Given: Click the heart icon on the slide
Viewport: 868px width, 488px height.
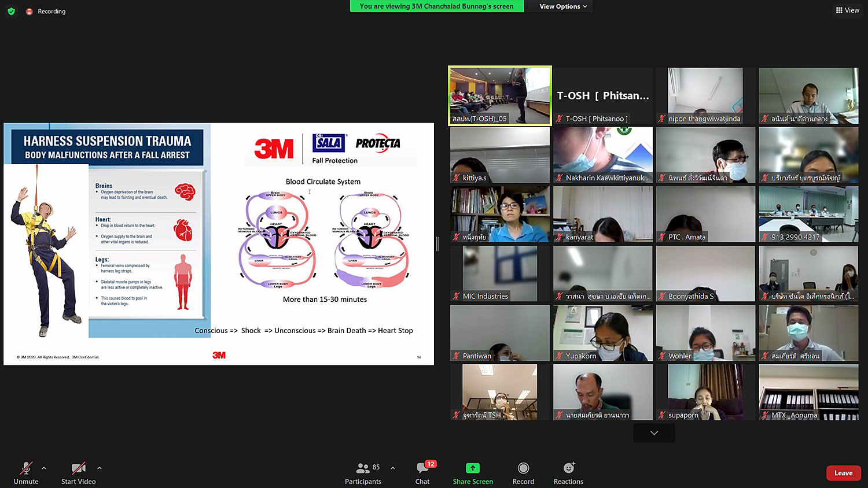Looking at the screenshot, I should (x=183, y=230).
